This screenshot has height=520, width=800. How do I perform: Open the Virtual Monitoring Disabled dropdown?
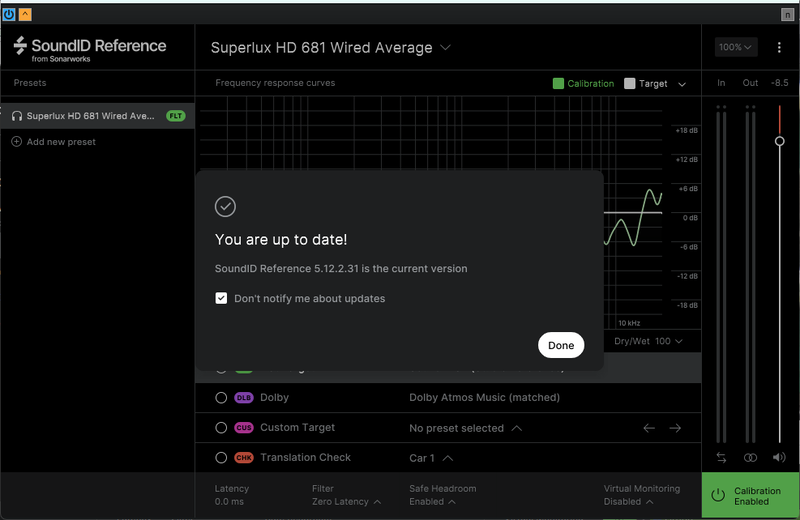pos(628,502)
